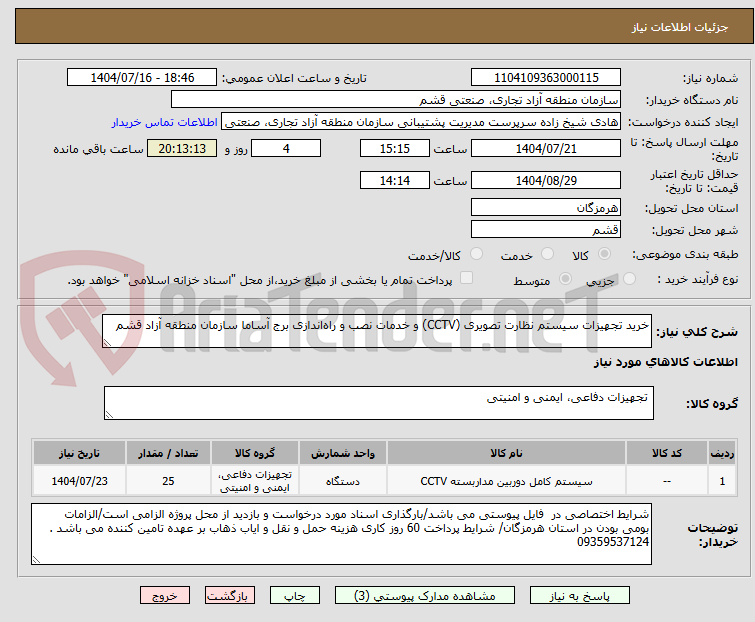Select the جزیی purchase type radio
The width and height of the screenshot is (755, 622).
[x=629, y=279]
